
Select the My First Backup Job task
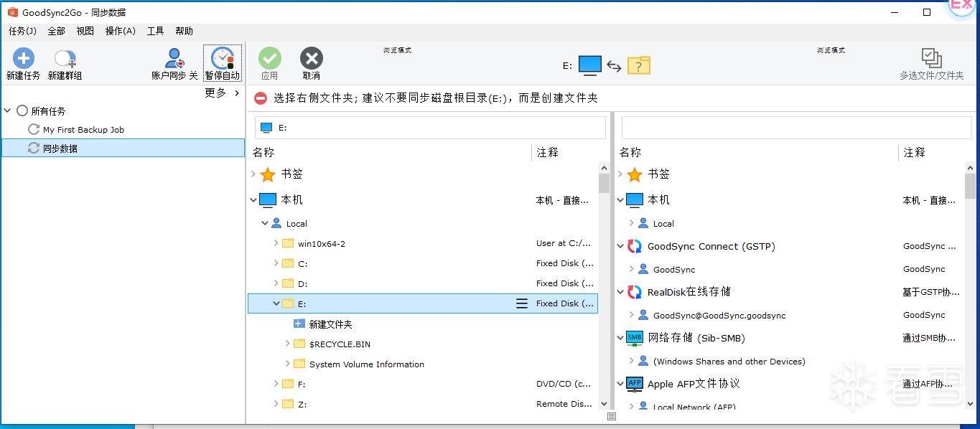click(x=83, y=130)
